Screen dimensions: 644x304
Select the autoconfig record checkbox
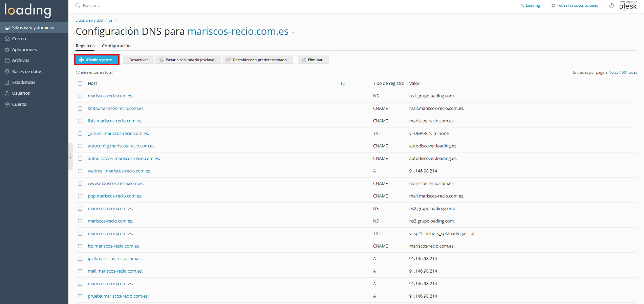coord(80,146)
